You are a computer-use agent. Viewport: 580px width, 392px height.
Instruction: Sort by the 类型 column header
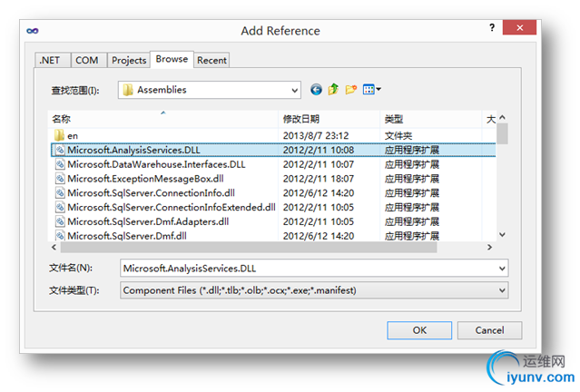(x=430, y=119)
